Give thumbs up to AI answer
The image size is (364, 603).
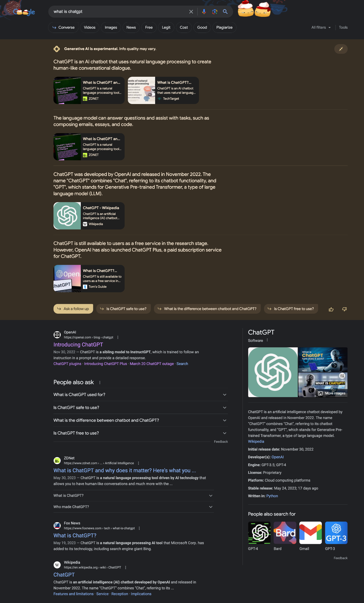(331, 309)
